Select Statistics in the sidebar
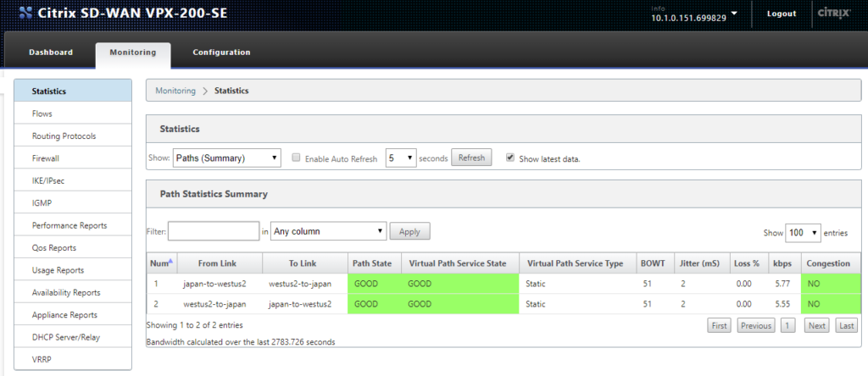The image size is (868, 376). coord(73,91)
